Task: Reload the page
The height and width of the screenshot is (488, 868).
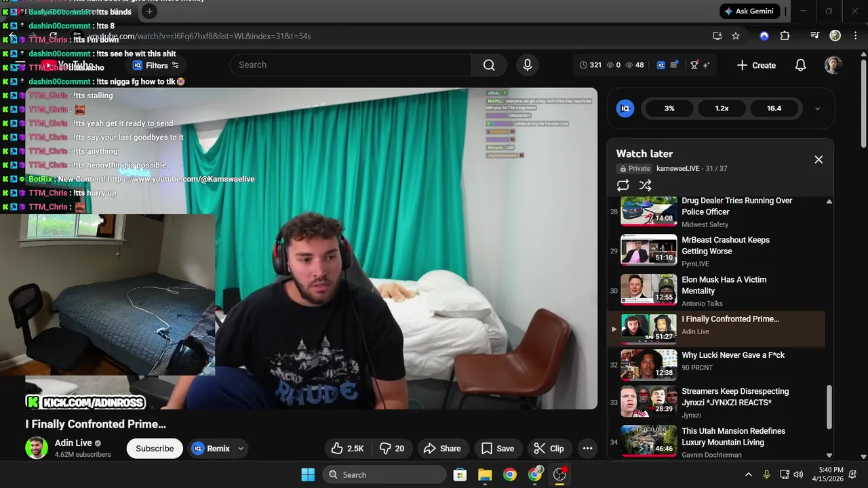Action: point(53,36)
